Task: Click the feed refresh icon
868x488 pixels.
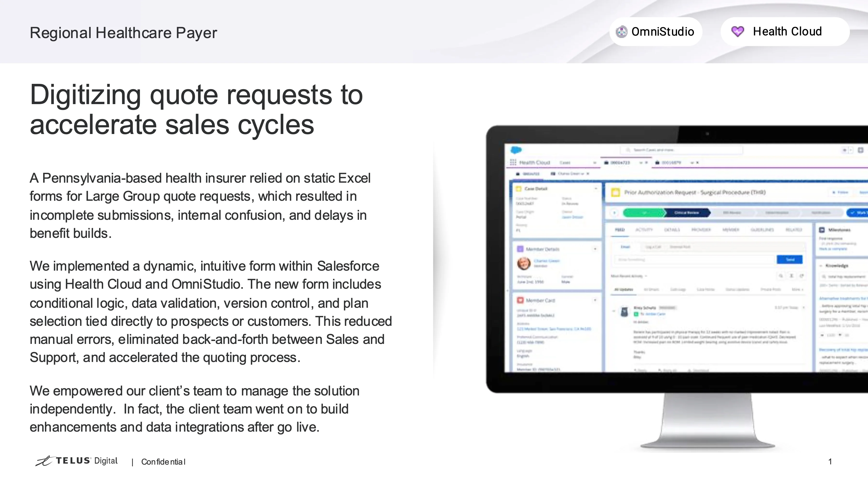Action: click(802, 276)
